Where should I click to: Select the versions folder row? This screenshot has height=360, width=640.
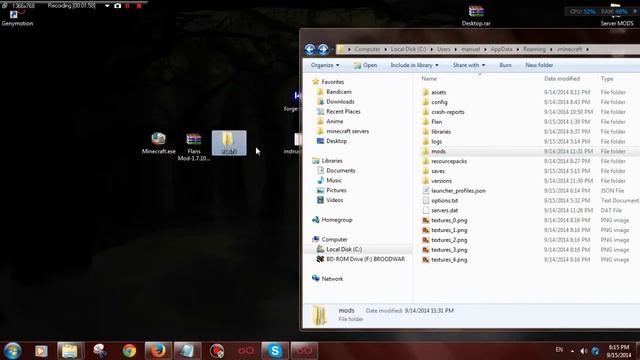coord(530,181)
